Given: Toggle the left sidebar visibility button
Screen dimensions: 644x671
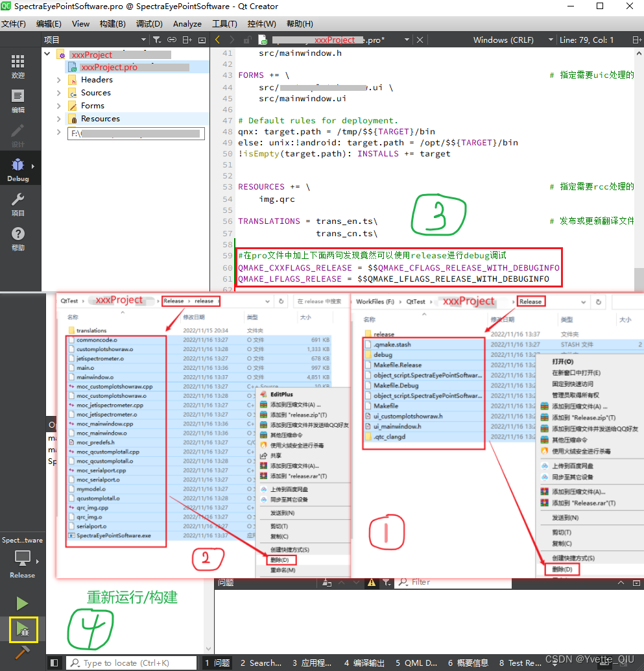Looking at the screenshot, I should tap(54, 663).
